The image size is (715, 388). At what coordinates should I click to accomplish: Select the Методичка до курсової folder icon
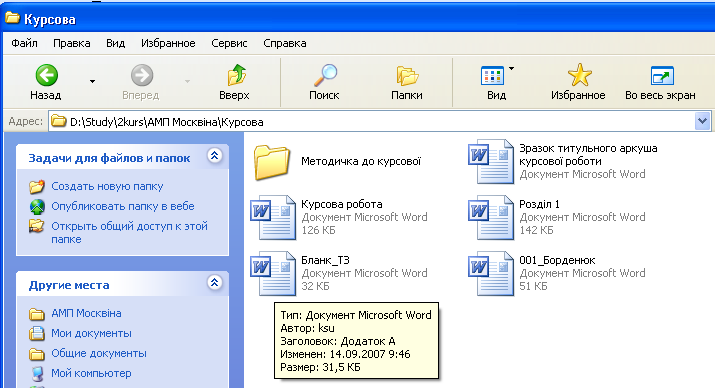[x=272, y=162]
